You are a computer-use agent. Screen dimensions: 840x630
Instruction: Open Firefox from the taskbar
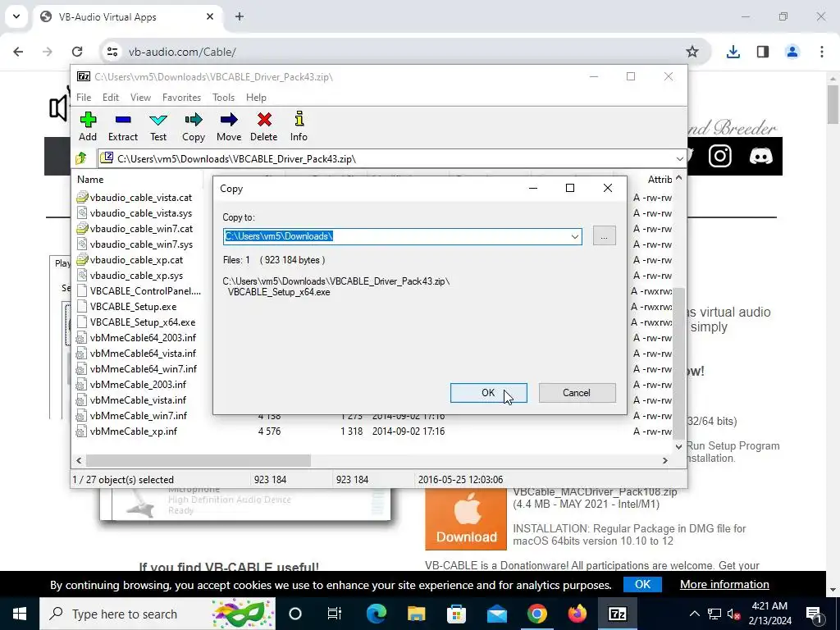[577, 614]
